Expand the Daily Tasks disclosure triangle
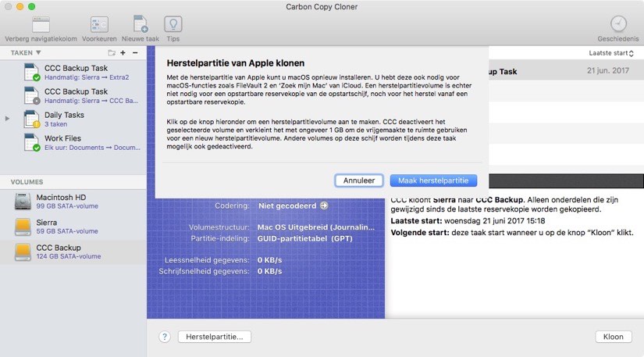 (7, 119)
